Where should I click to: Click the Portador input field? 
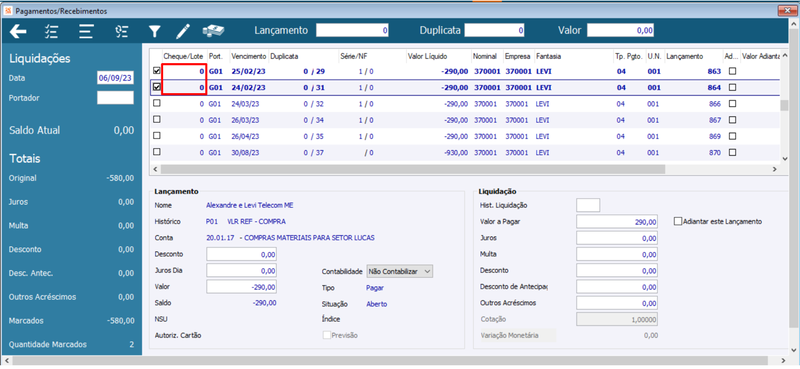pyautogui.click(x=115, y=97)
